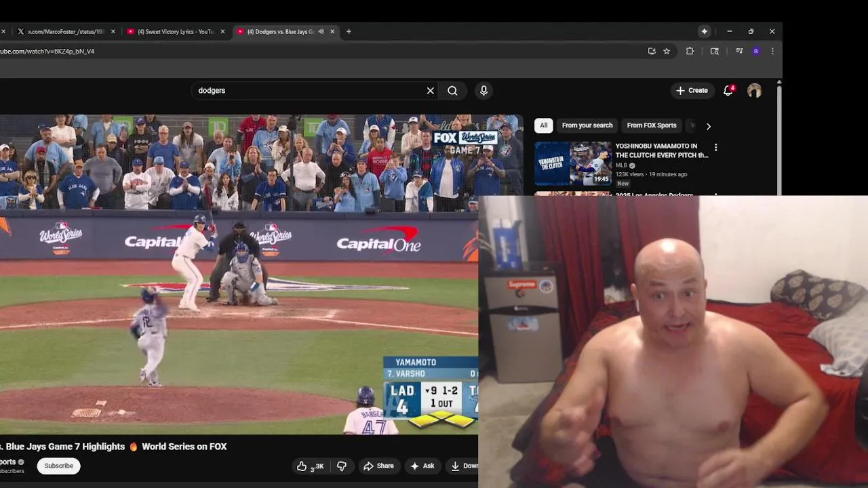Click the YouTube search magnifier button
Screen dimensions: 868x488
(x=452, y=90)
